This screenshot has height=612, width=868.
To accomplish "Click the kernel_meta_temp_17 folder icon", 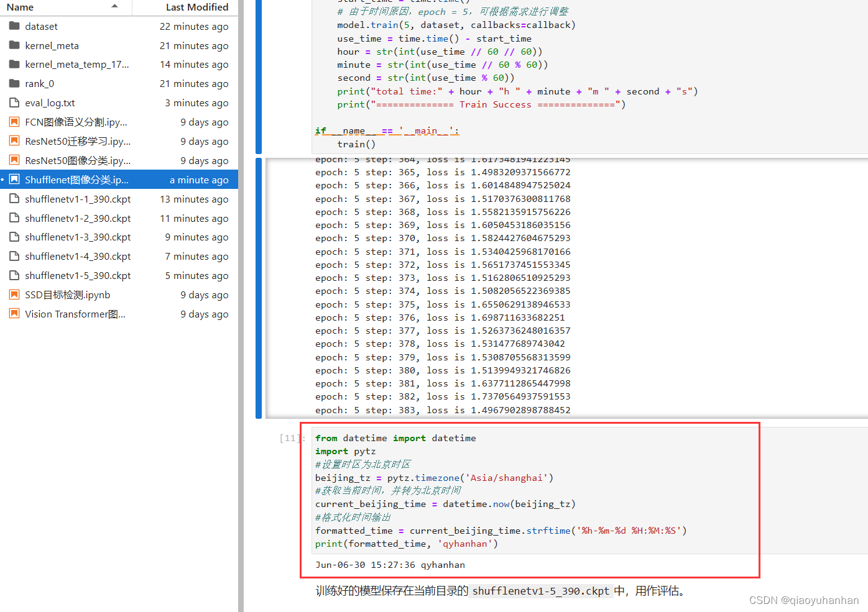I will coord(14,64).
